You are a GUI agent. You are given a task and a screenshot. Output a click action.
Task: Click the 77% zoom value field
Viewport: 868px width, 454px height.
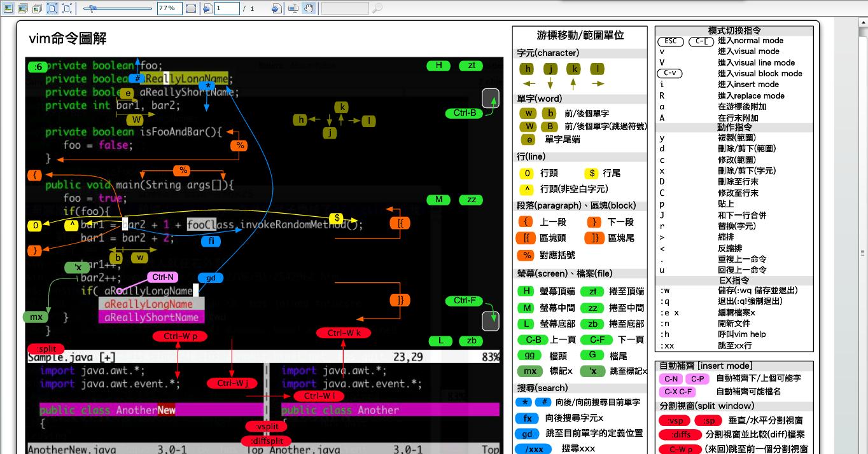169,8
